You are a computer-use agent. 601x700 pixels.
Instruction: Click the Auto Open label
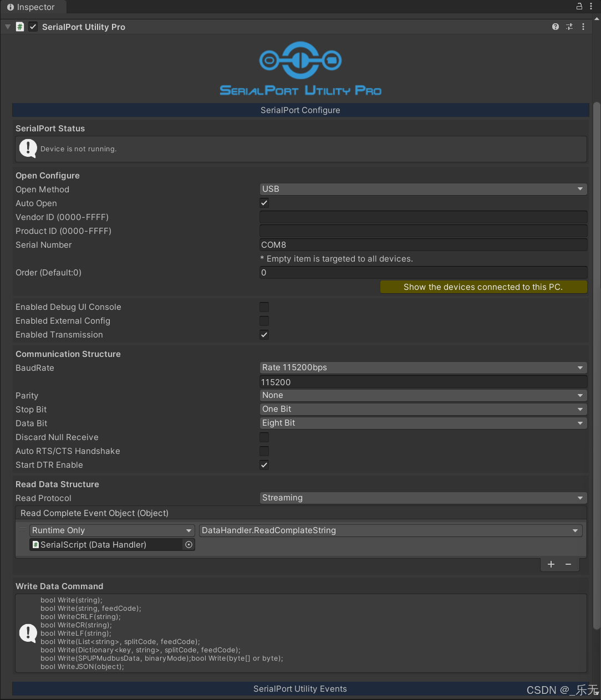[36, 203]
